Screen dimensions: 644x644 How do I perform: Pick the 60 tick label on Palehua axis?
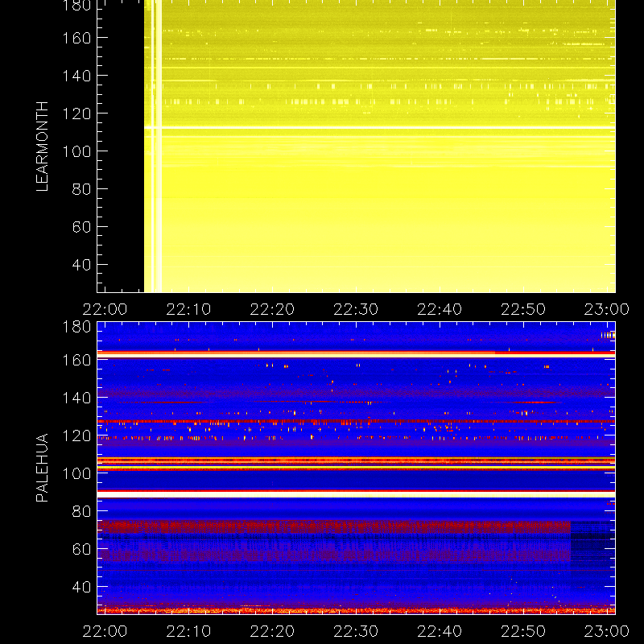point(82,549)
